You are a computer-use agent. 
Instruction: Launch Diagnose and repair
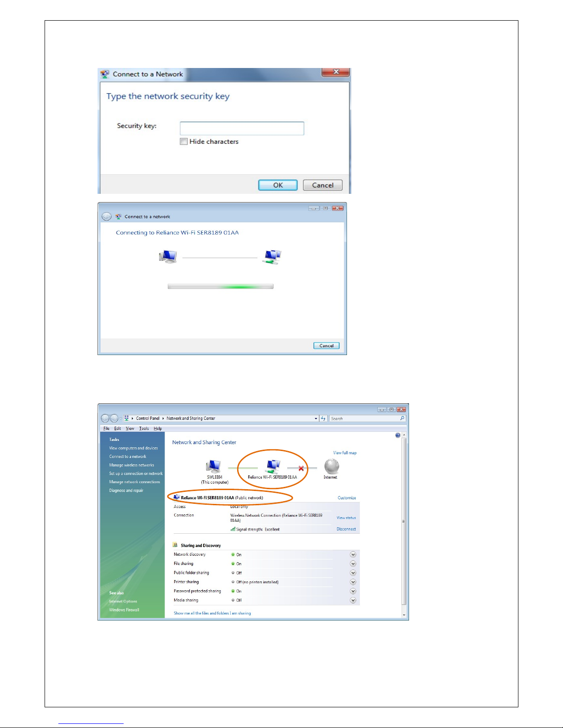126,491
